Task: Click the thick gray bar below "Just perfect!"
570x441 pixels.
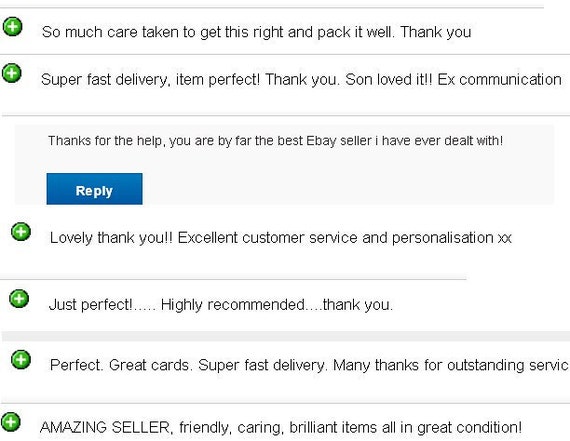Action: pos(286,336)
